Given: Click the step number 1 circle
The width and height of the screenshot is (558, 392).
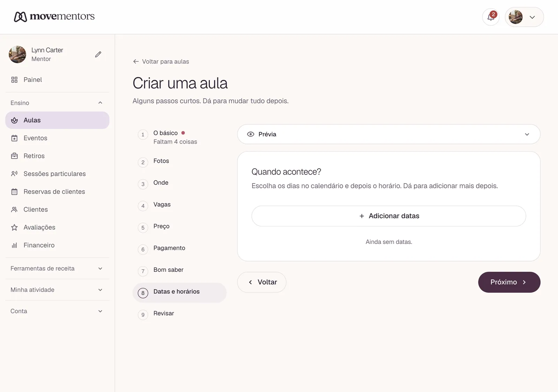Looking at the screenshot, I should click(x=143, y=134).
